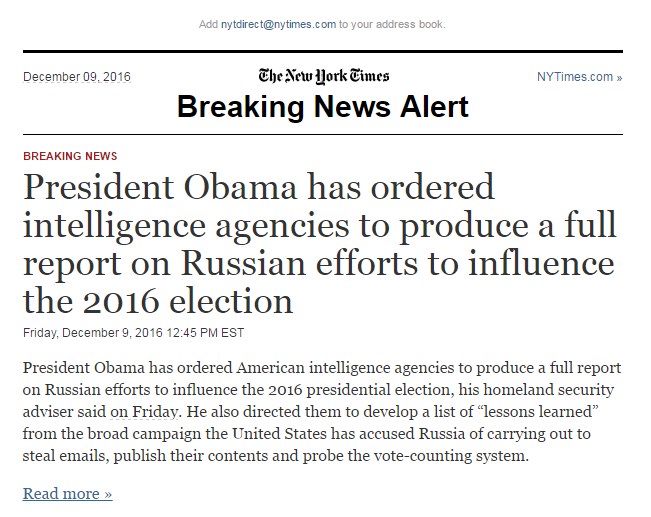Click the underlined 'on Friday' text
Viewport: 651px width, 517px height.
144,412
